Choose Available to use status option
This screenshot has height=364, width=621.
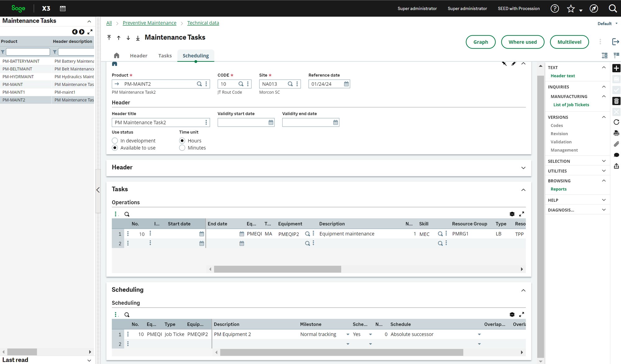tap(115, 148)
